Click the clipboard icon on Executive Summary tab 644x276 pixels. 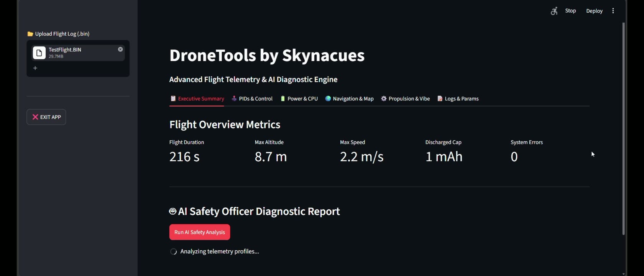tap(173, 99)
